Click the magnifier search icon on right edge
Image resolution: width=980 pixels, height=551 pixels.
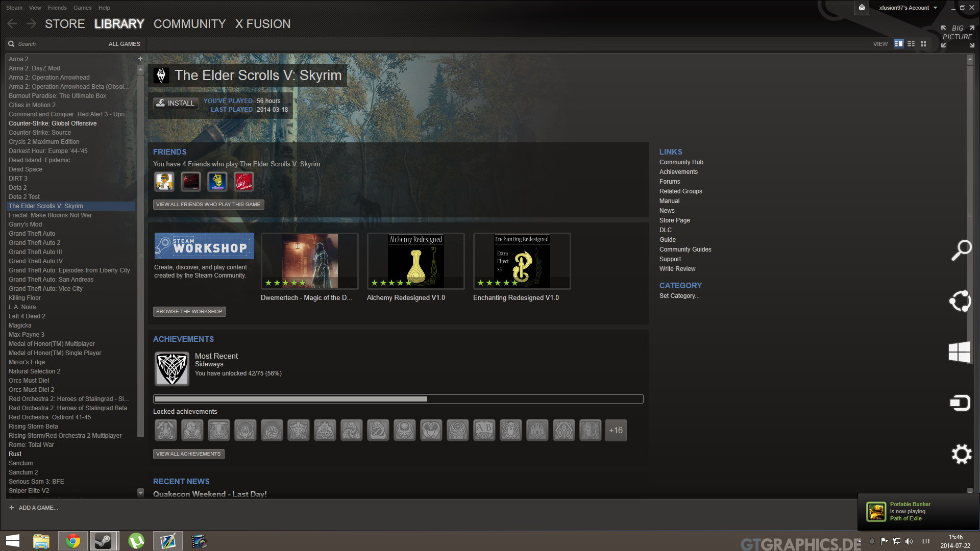961,250
